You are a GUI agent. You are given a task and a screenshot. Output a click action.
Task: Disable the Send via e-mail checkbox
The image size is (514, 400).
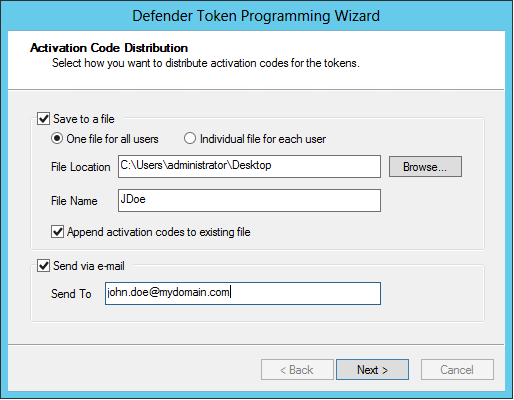tap(44, 266)
